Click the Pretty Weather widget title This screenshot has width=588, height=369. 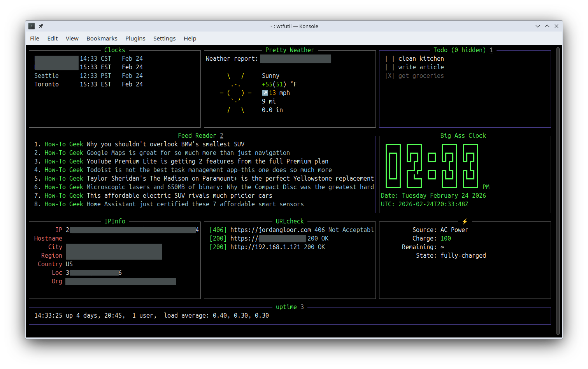coord(290,50)
